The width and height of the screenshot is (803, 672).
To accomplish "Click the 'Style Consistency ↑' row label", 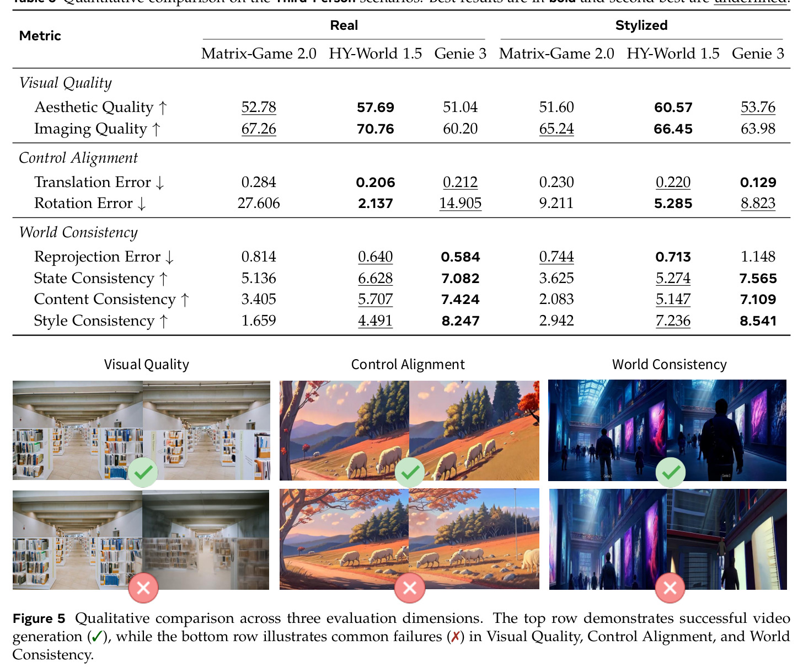I will 101,321.
